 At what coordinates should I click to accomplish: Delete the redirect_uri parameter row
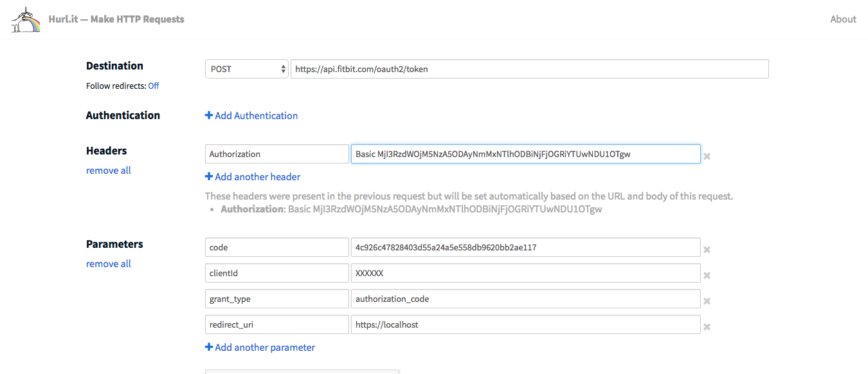pyautogui.click(x=707, y=327)
